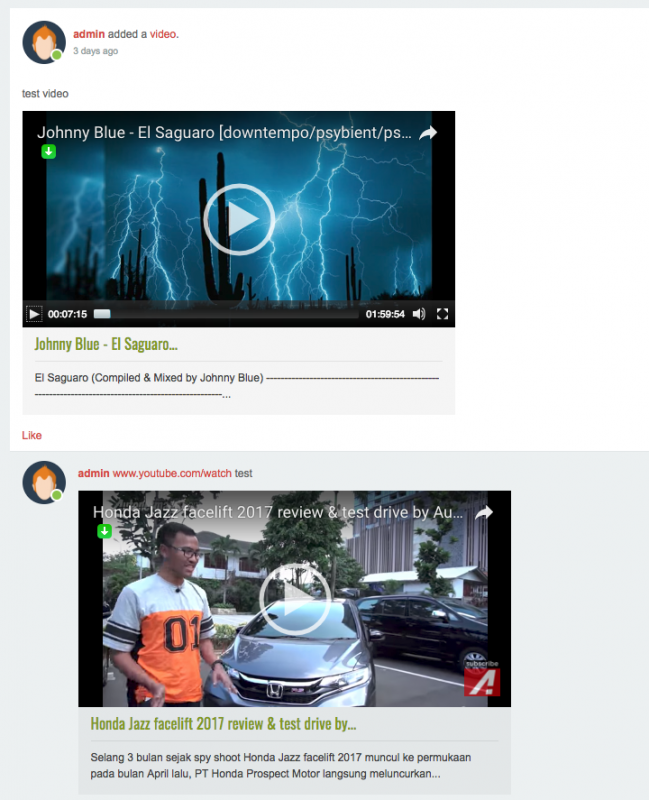This screenshot has width=649, height=800.
Task: Click the green download icon on Honda Jazz video
Action: (105, 531)
